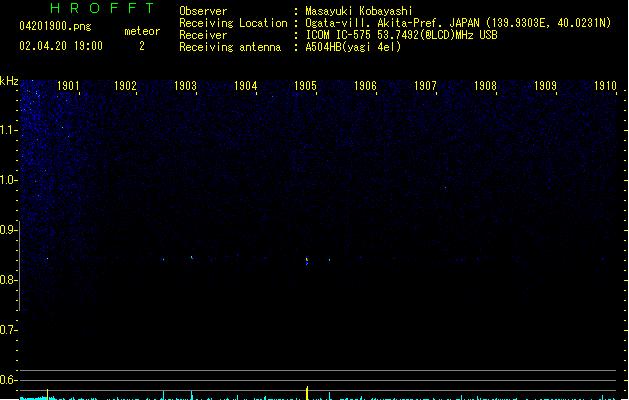Click the 1910 time axis label

pos(605,86)
